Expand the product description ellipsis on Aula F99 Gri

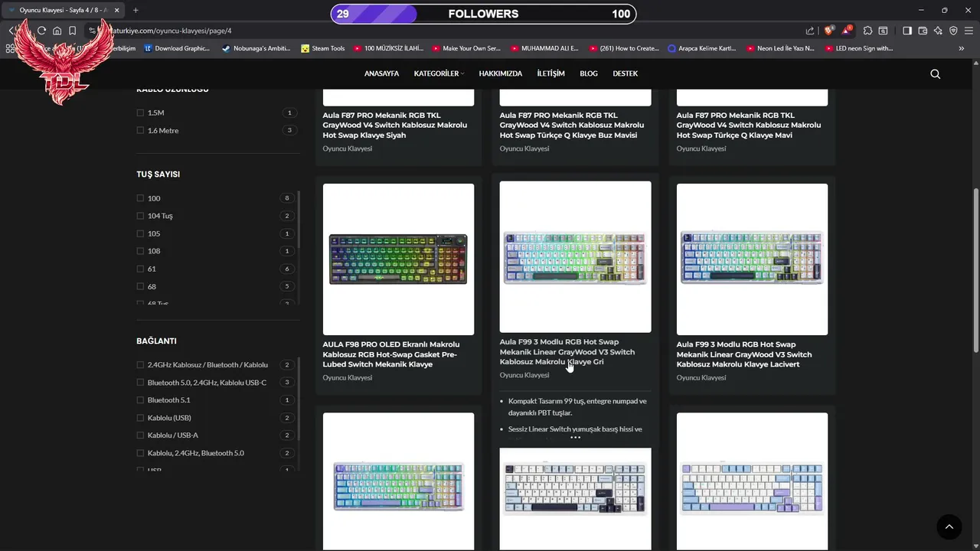(575, 438)
